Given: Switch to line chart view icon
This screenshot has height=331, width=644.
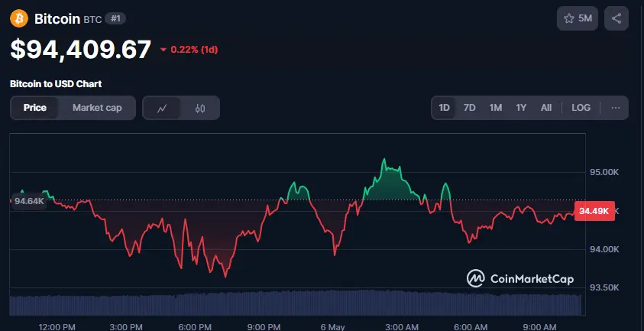Looking at the screenshot, I should click(x=162, y=108).
